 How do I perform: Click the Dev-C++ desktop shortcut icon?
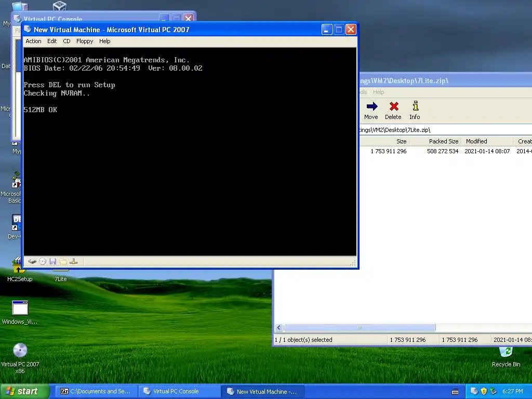16,222
